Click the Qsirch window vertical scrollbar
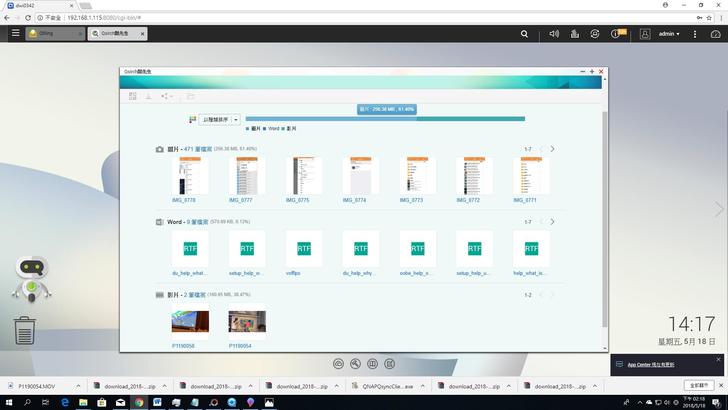 (x=604, y=218)
